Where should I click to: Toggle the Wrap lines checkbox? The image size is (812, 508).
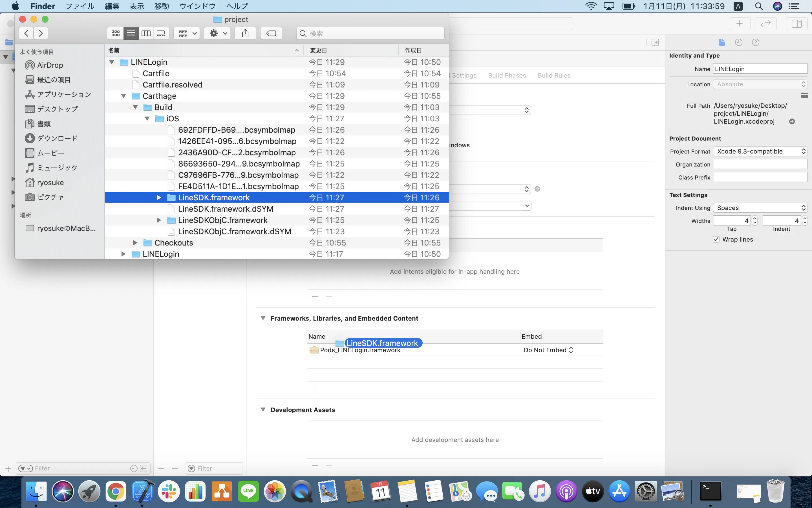(716, 239)
